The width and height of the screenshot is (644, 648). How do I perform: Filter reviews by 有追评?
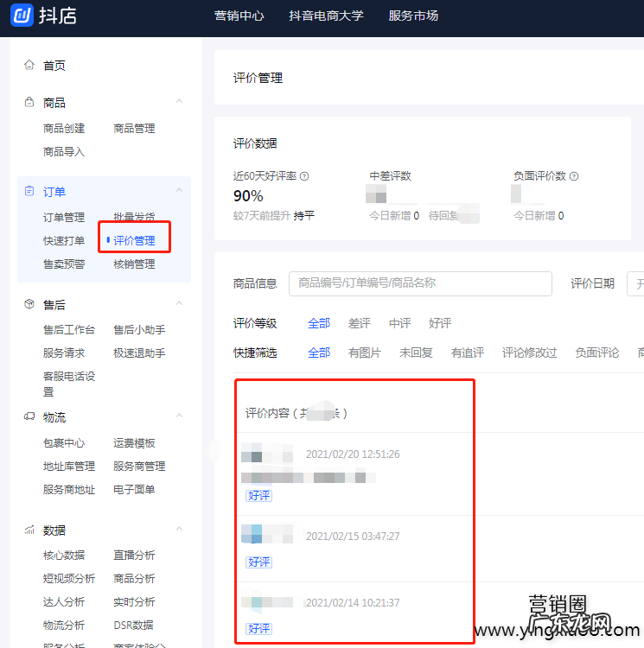(x=467, y=353)
